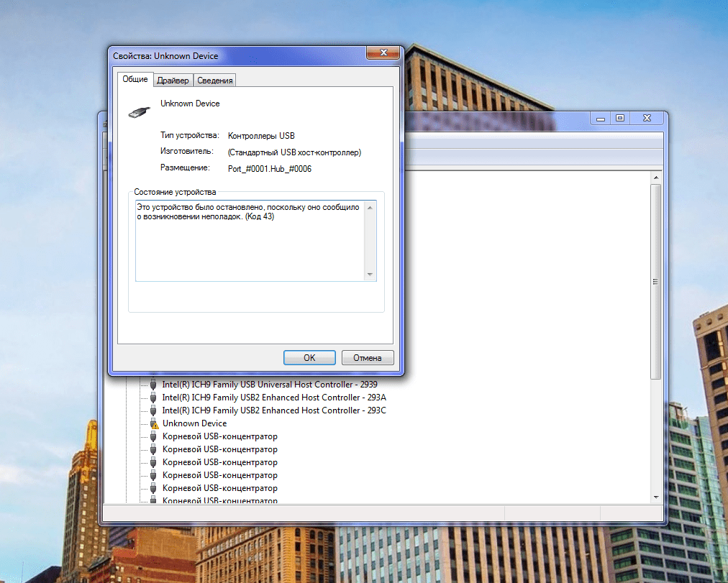Image resolution: width=728 pixels, height=583 pixels.
Task: Click the warning icon beside Unknown Device in the tree
Action: click(x=153, y=423)
